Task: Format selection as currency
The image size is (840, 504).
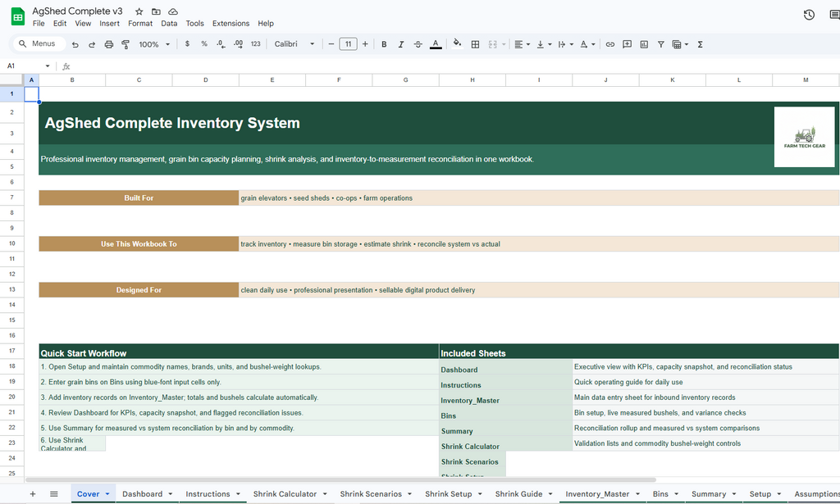Action: tap(188, 44)
